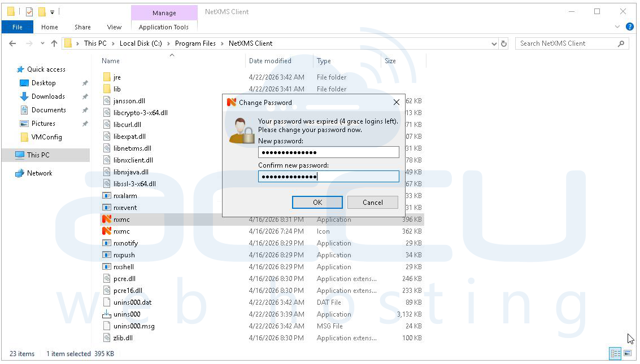
Task: Select libnxclient.dll file icon
Action: 107,160
